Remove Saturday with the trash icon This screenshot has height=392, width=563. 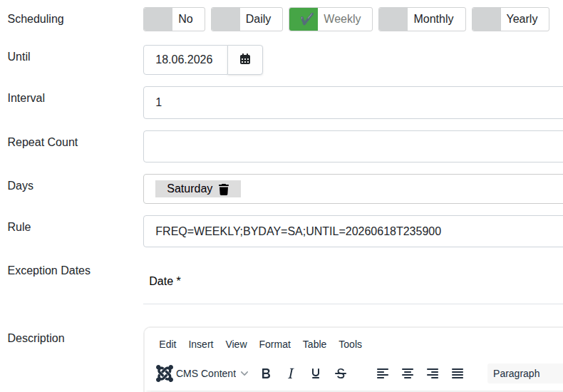(x=224, y=189)
